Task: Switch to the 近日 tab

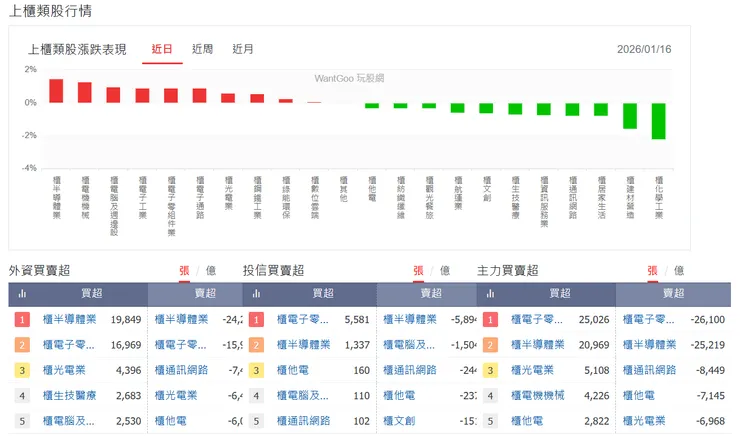Action: pos(162,49)
